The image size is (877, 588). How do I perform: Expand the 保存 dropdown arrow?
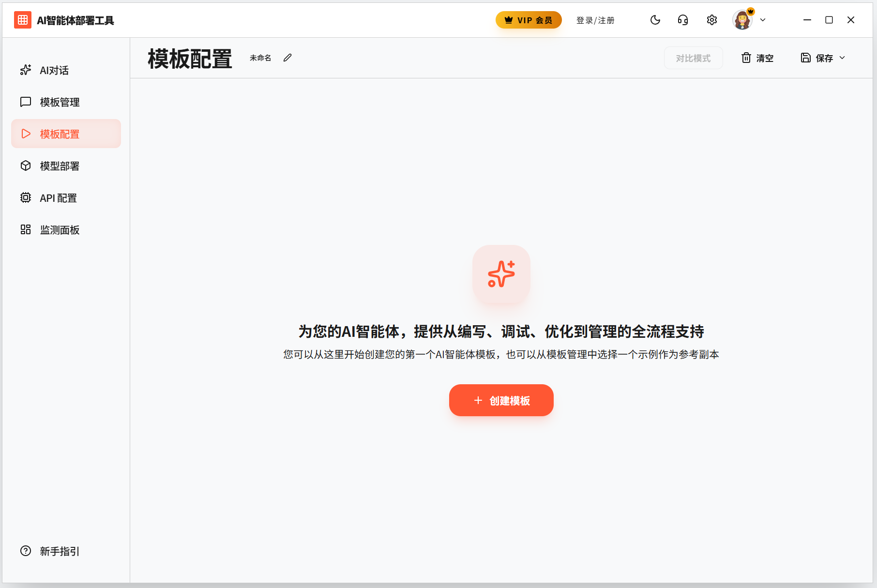[x=843, y=58]
